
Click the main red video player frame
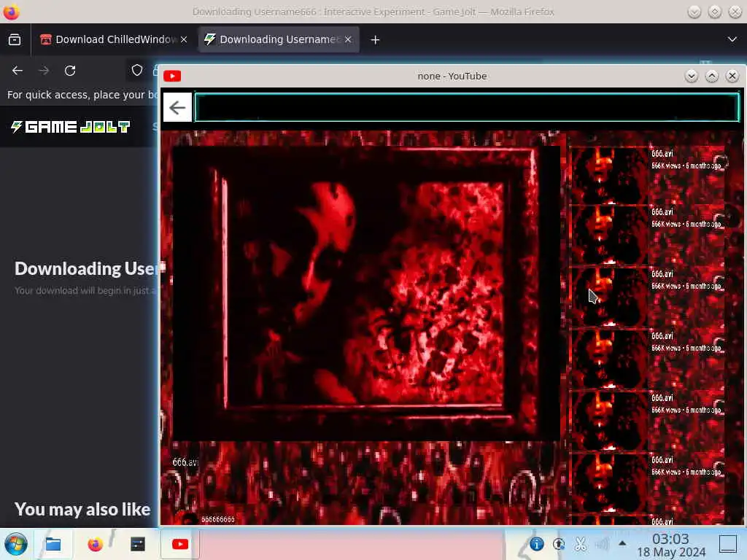coord(366,293)
